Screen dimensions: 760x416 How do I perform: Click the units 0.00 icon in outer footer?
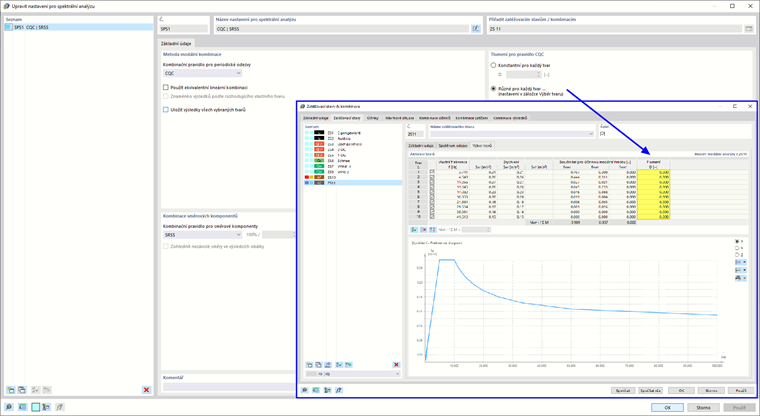pyautogui.click(x=22, y=407)
